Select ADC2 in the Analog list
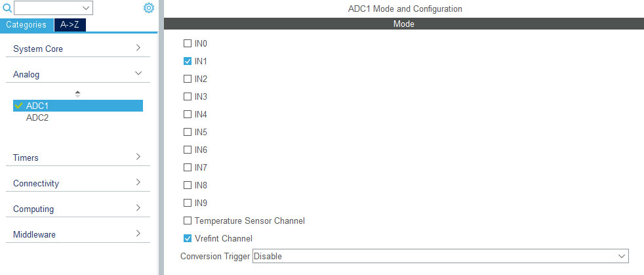This screenshot has width=644, height=275. point(37,118)
